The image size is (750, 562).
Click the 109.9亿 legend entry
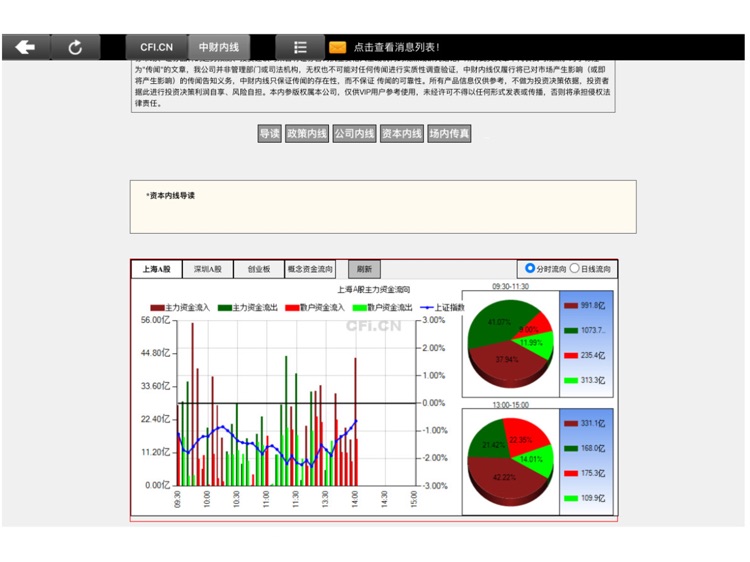(x=585, y=498)
